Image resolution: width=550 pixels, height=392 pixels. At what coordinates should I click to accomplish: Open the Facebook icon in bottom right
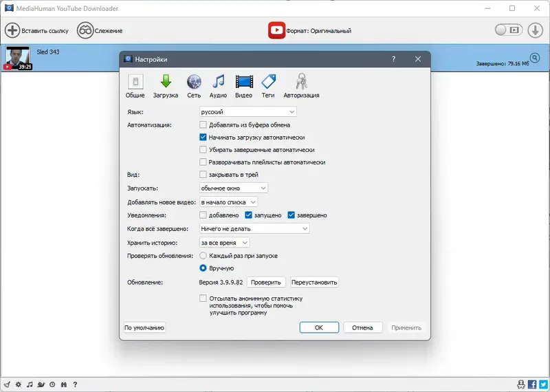pyautogui.click(x=532, y=384)
